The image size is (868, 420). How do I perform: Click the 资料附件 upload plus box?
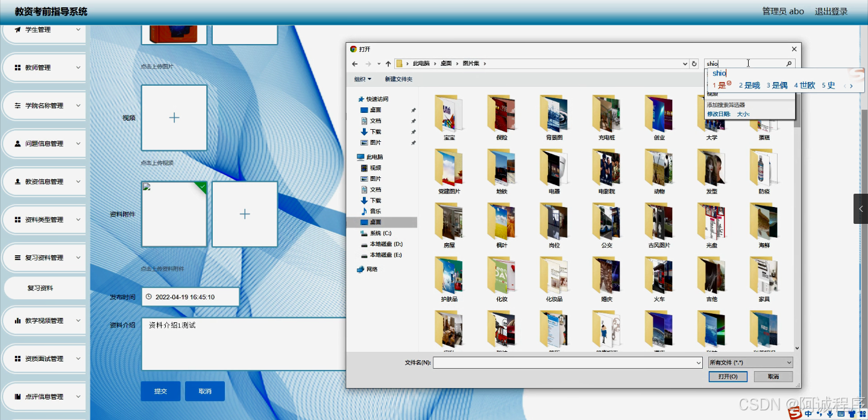pyautogui.click(x=245, y=214)
